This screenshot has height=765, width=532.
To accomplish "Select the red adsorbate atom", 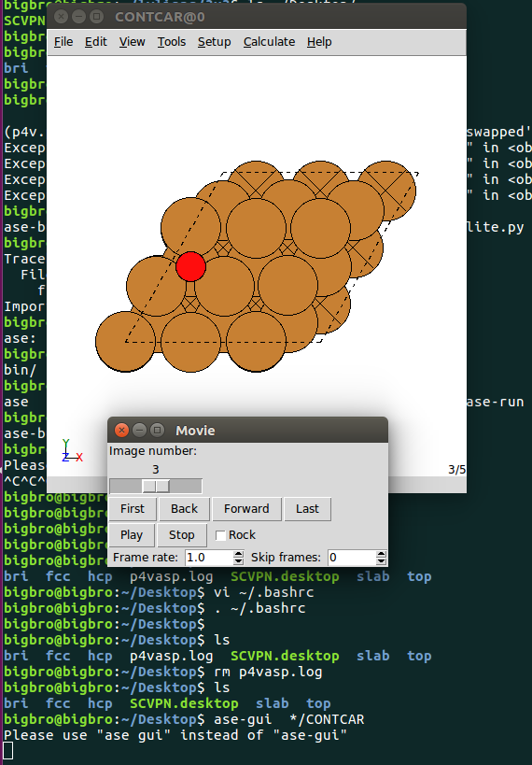I will click(190, 266).
